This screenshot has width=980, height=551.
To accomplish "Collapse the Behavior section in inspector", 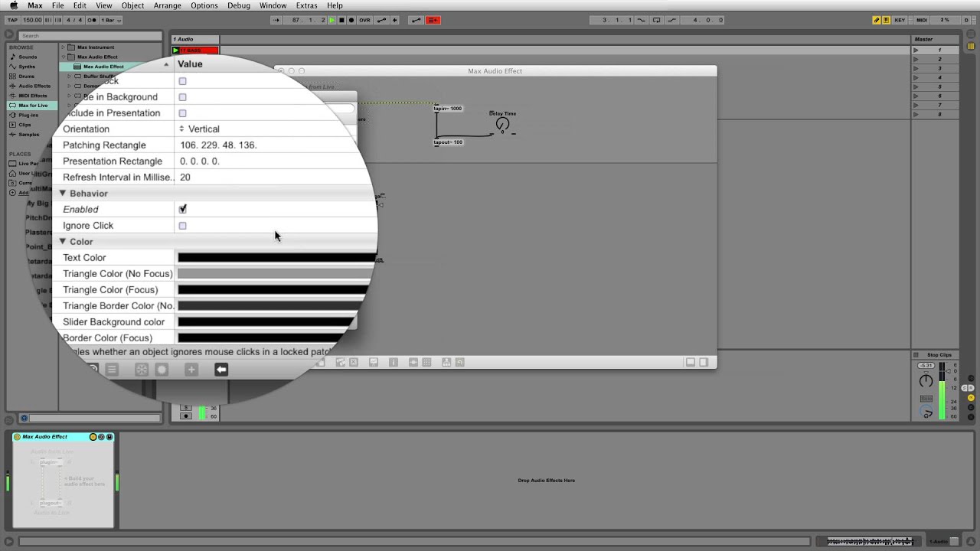I will click(63, 194).
